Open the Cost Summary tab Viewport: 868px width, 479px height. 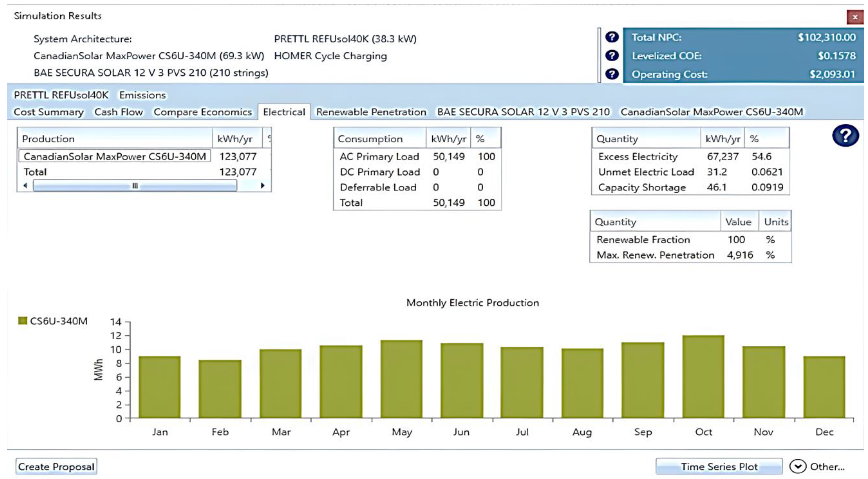48,112
